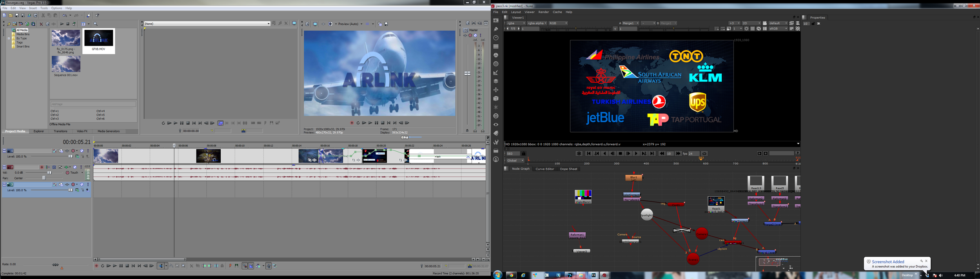980x279 pixels.
Task: Open the Nuke Color nodes icon
Action: (x=496, y=55)
